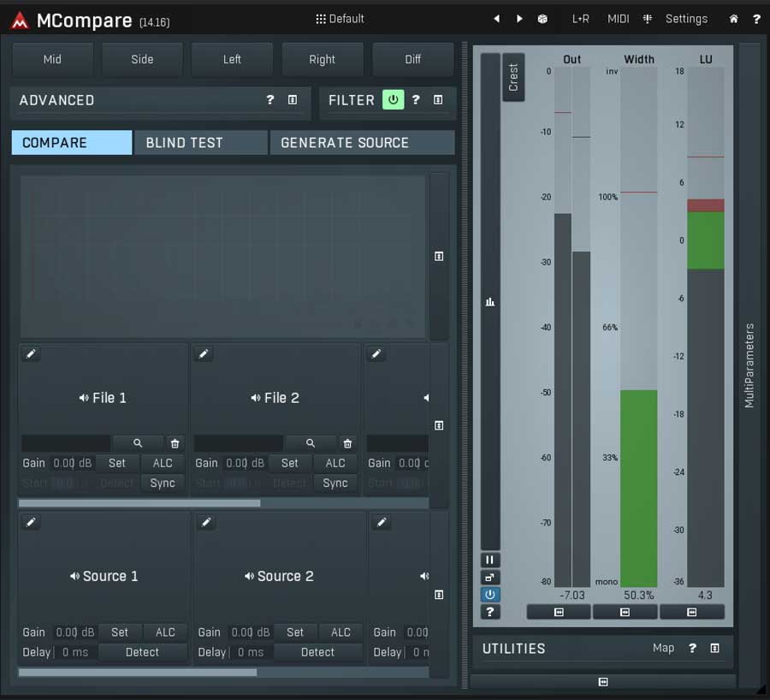The image size is (770, 700).
Task: Select File 2 slot
Action: click(x=275, y=397)
